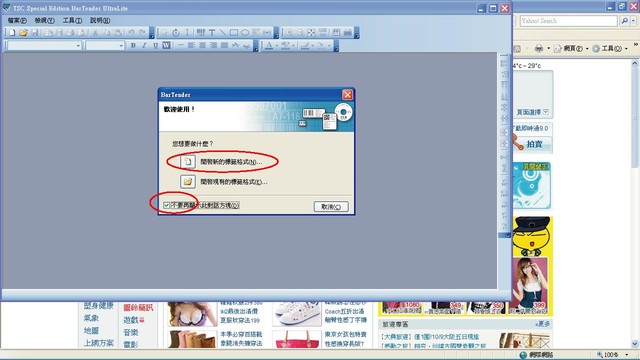The image size is (640, 360).
Task: Select the text cursor I-beam tool
Action: click(x=187, y=33)
